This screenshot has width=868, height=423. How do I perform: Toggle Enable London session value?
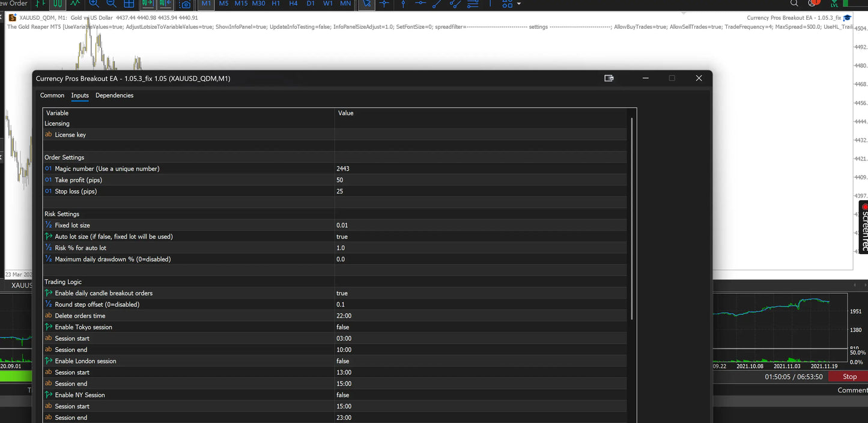point(481,361)
